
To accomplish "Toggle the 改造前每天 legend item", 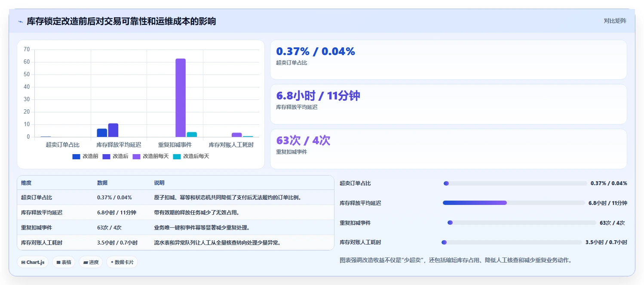I will click(150, 156).
